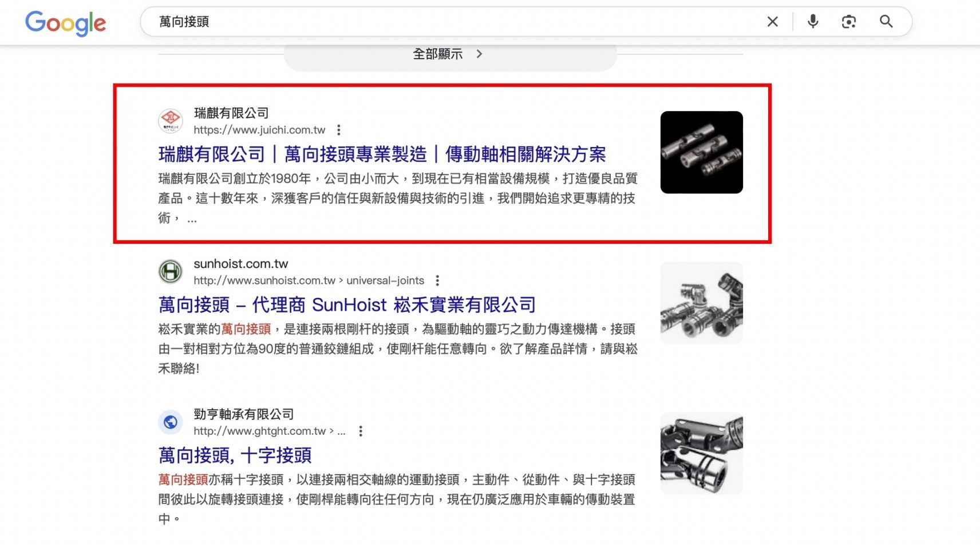Open three-dot menu next to ghtght.com.tw URL
Image resolution: width=980 pixels, height=547 pixels.
point(361,431)
